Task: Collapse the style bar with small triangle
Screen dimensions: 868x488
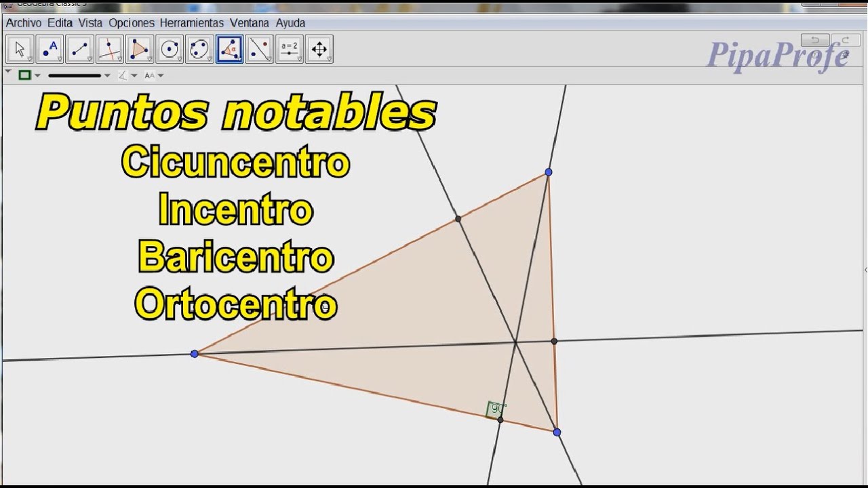Action: click(8, 70)
